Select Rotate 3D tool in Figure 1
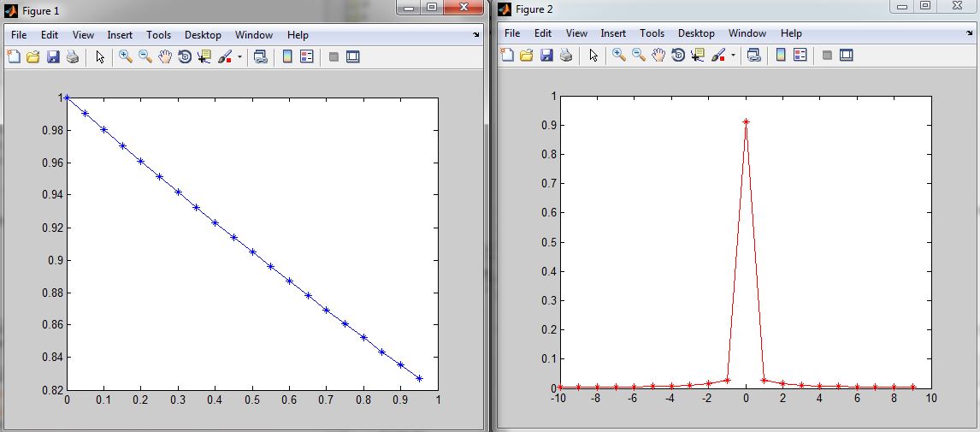This screenshot has width=980, height=432. (x=185, y=57)
